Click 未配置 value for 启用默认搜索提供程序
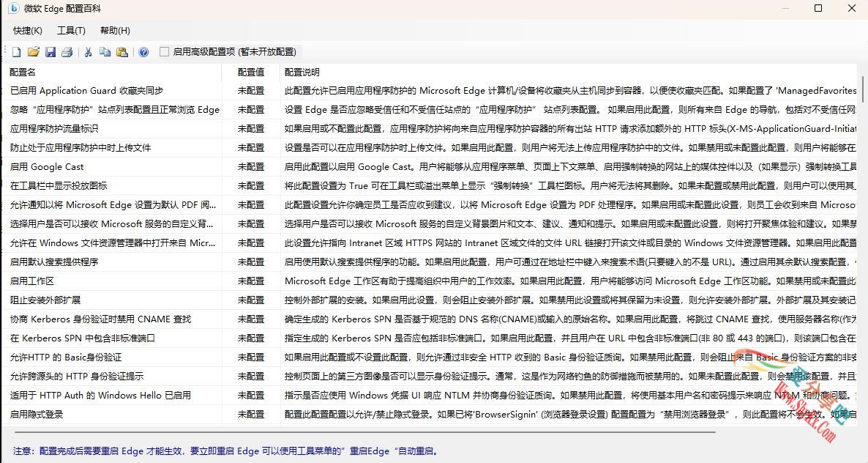Viewport: 868px width, 463px height. 251,262
